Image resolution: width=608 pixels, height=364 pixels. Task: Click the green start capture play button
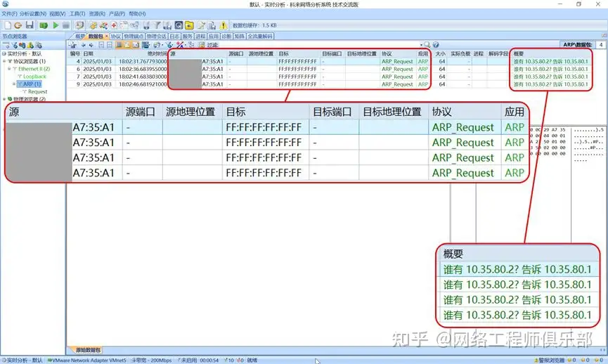(55, 25)
